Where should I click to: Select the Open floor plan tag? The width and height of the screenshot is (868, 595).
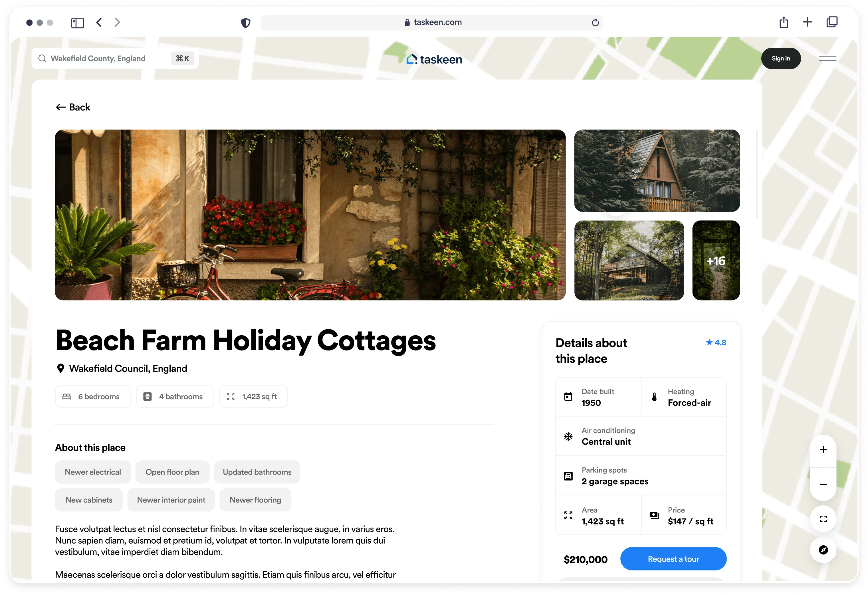point(172,472)
